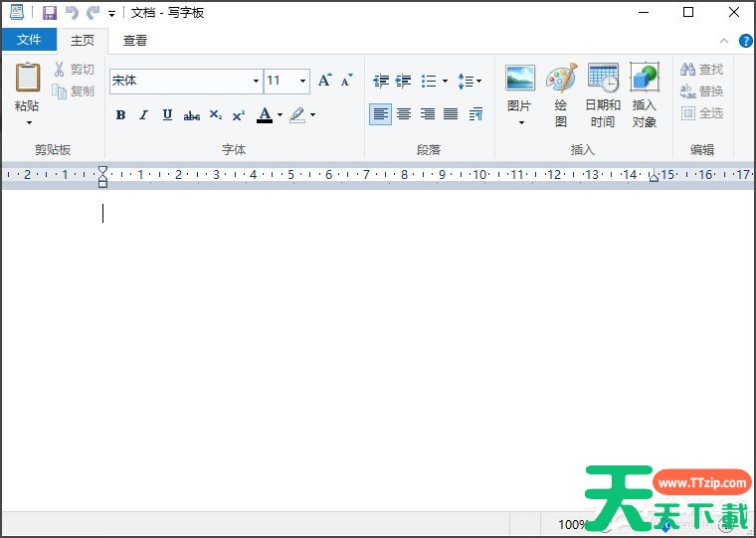
Task: Click the 全选 select all button
Action: click(702, 113)
